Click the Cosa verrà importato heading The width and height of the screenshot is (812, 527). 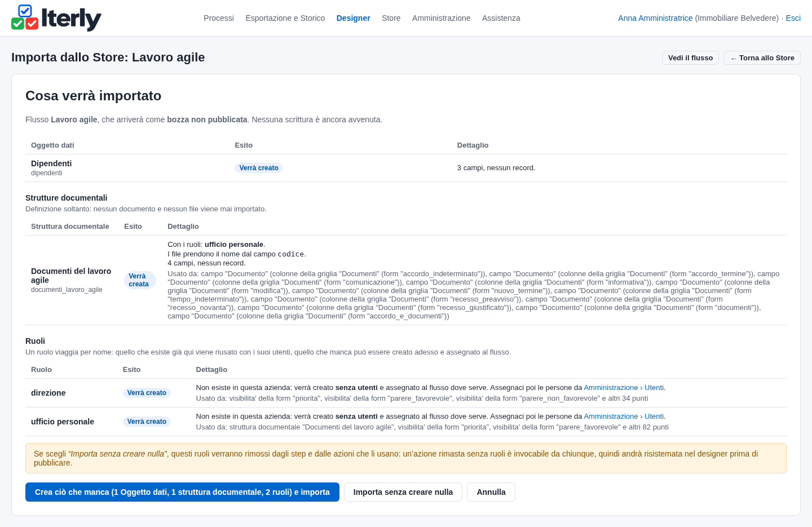[94, 96]
